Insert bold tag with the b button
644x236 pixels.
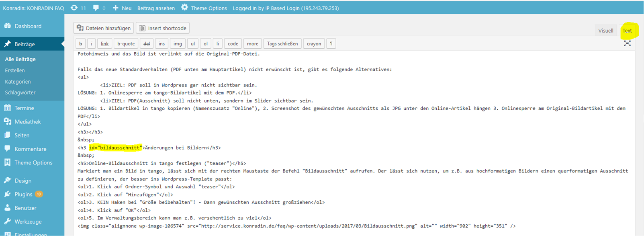tap(81, 44)
